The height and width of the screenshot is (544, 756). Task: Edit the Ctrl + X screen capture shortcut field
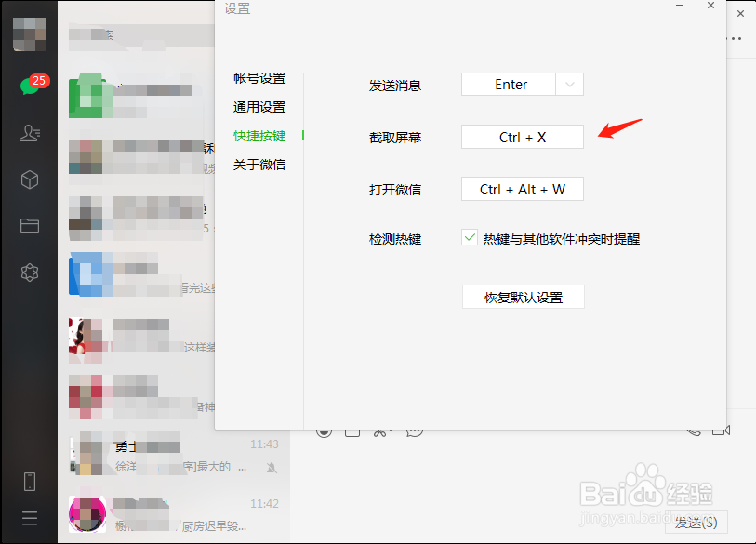523,137
